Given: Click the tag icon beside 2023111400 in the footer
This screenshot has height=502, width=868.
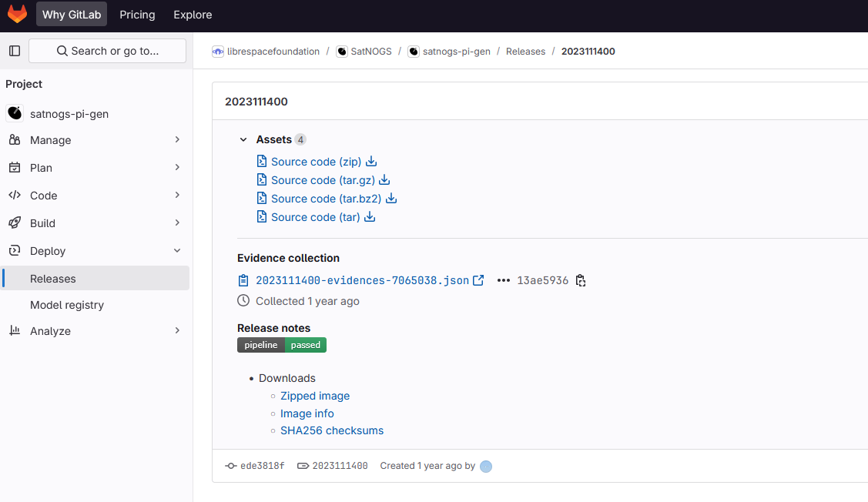Looking at the screenshot, I should (303, 466).
